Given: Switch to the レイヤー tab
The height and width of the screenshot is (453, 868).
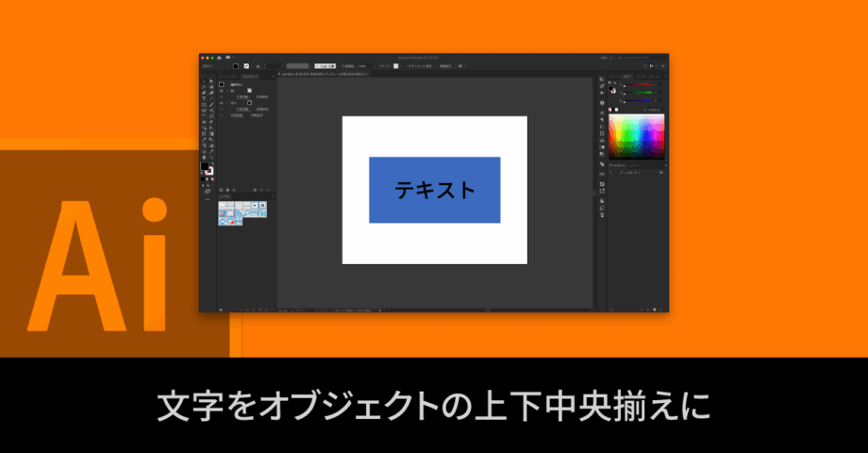Looking at the screenshot, I should 634,165.
